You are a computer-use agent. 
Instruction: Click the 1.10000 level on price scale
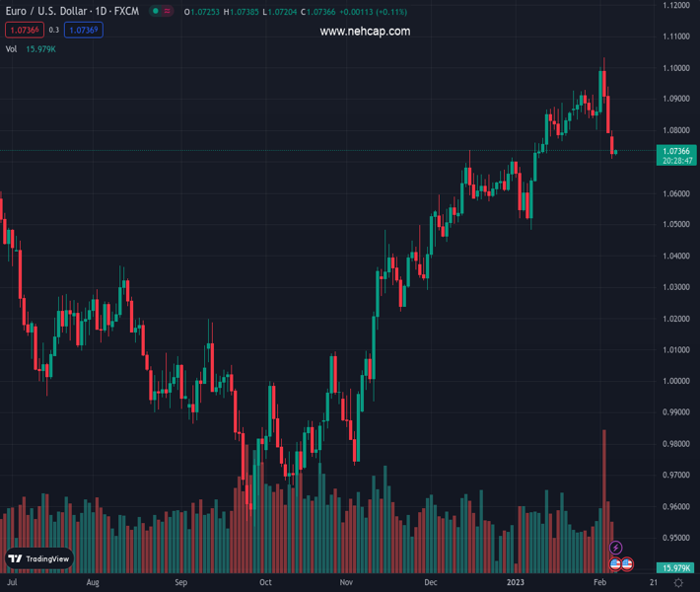675,68
